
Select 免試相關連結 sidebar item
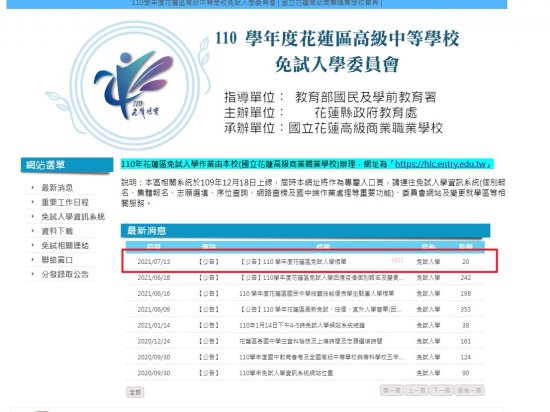[65, 245]
